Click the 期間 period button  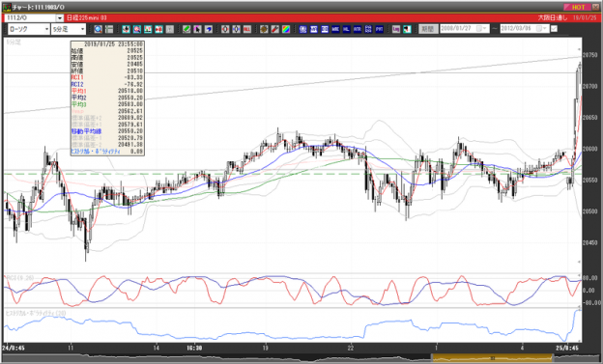428,29
